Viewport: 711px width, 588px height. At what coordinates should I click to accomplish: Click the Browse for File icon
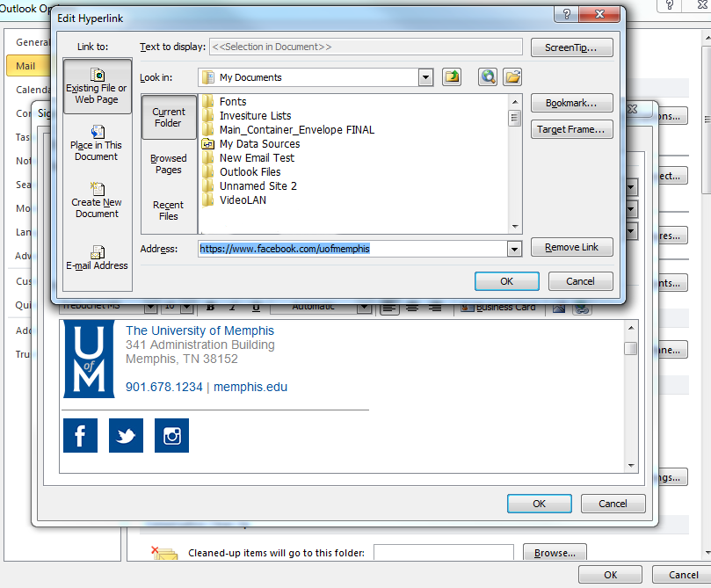point(512,77)
